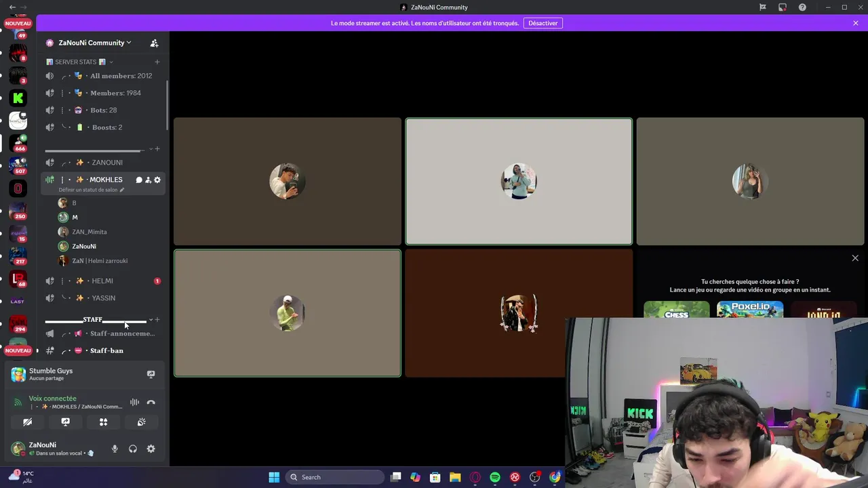This screenshot has height=488, width=868.
Task: Open the weather widget showing 14°C
Action: pos(20,476)
